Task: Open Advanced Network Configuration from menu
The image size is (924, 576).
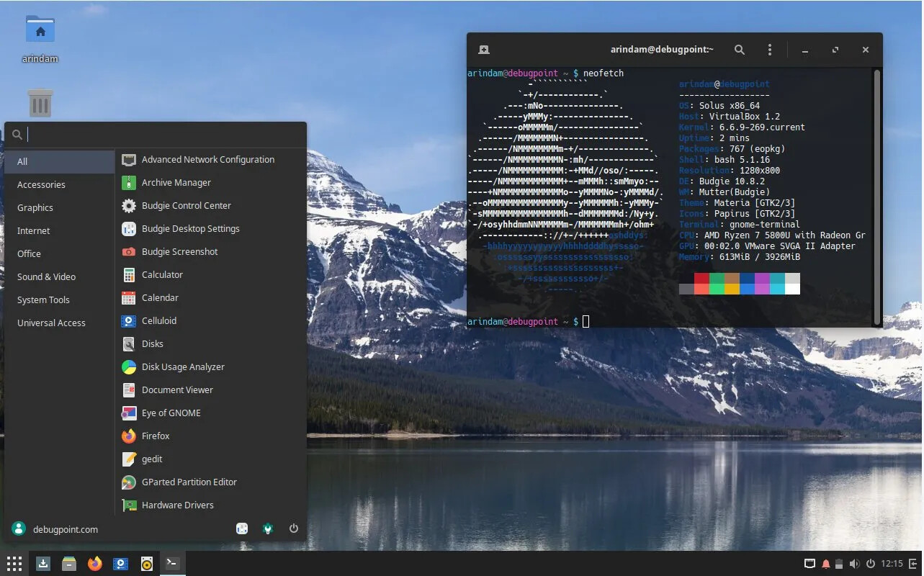Action: click(210, 160)
